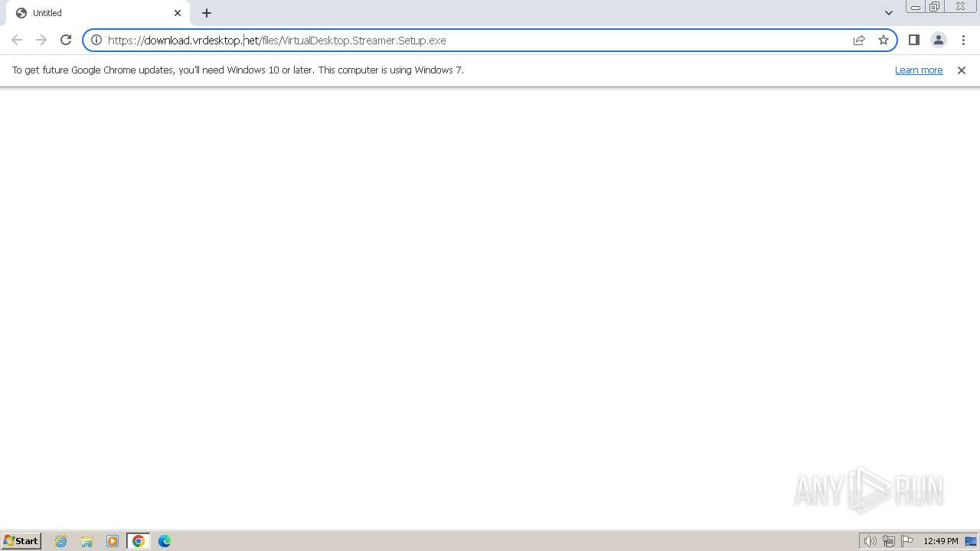Launch Internet Explorer from taskbar

[x=60, y=541]
